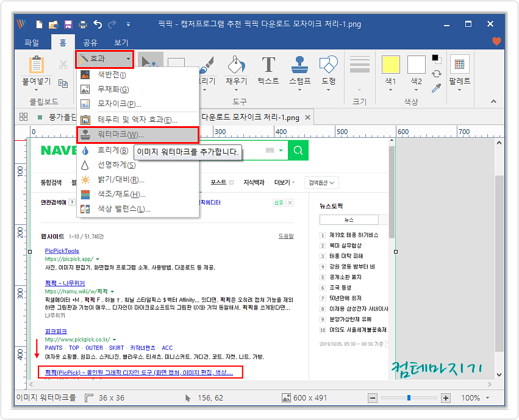The width and height of the screenshot is (519, 420).
Task: Click the 더보기 tab in Naver page
Action: tap(284, 182)
